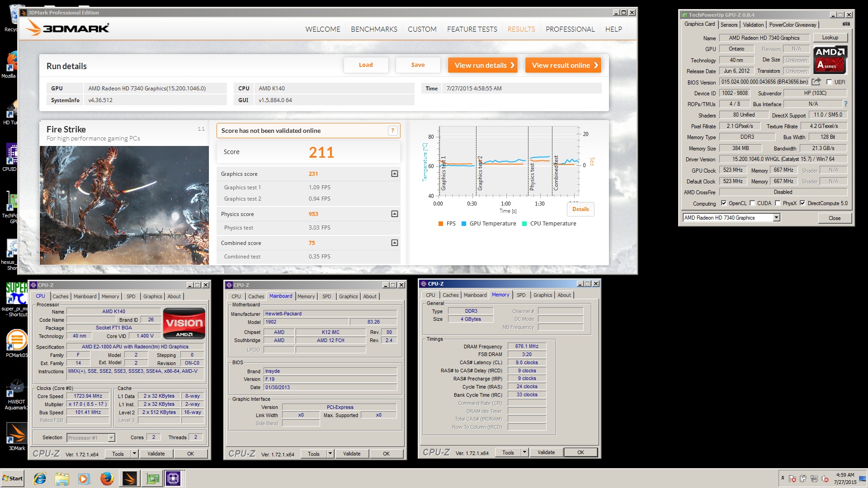Open super_pi_mod shortcut on desktop
The image size is (868, 488).
[x=16, y=300]
